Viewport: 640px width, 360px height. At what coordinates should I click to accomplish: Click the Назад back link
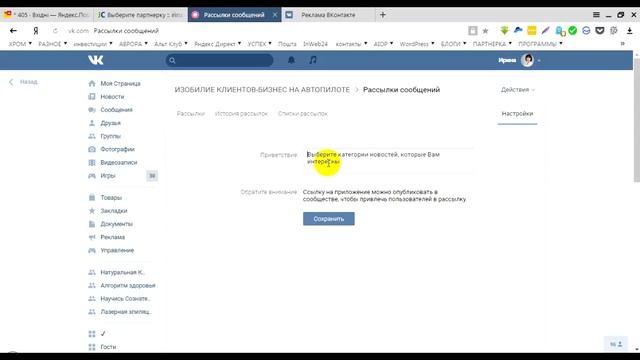tap(24, 82)
